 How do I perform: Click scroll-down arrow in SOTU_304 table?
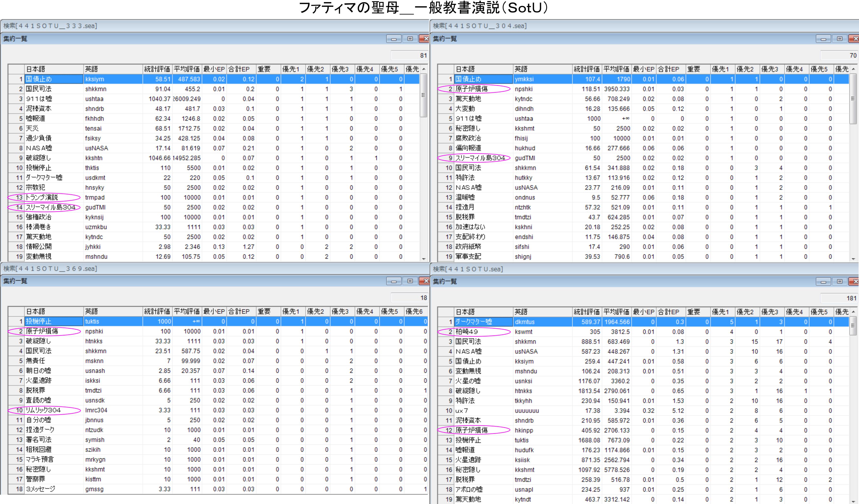click(x=853, y=259)
